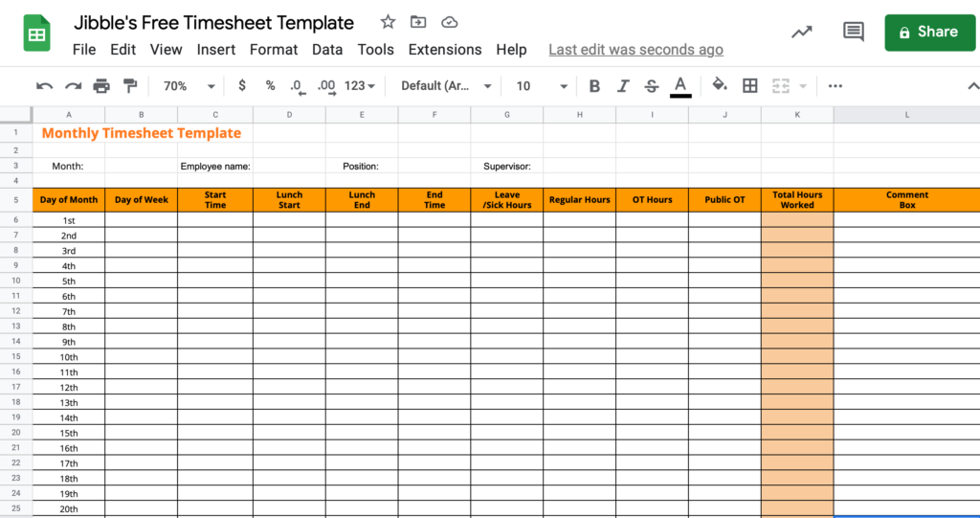This screenshot has width=980, height=518.
Task: Collapse the menus with the up chevron
Action: click(x=972, y=86)
